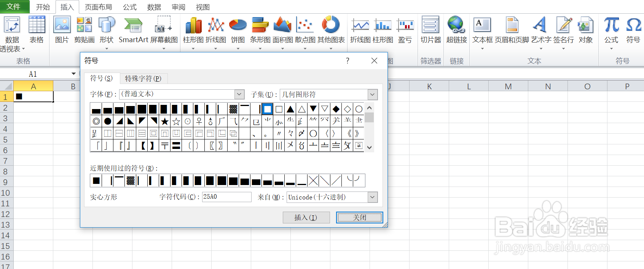Click the 插入(I) insert button
The image size is (644, 269).
point(306,217)
